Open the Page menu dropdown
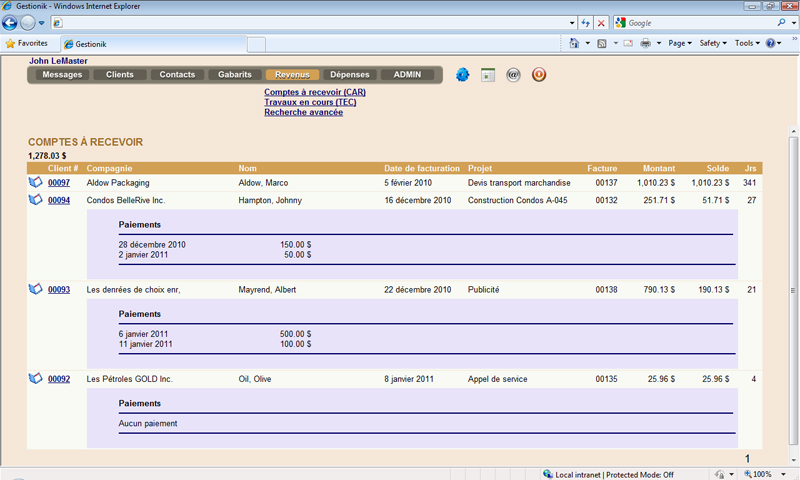 (x=680, y=43)
